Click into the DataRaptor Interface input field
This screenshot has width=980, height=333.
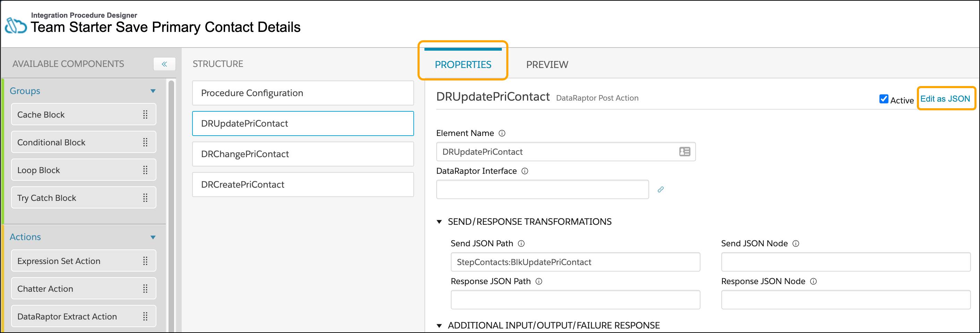tap(542, 189)
